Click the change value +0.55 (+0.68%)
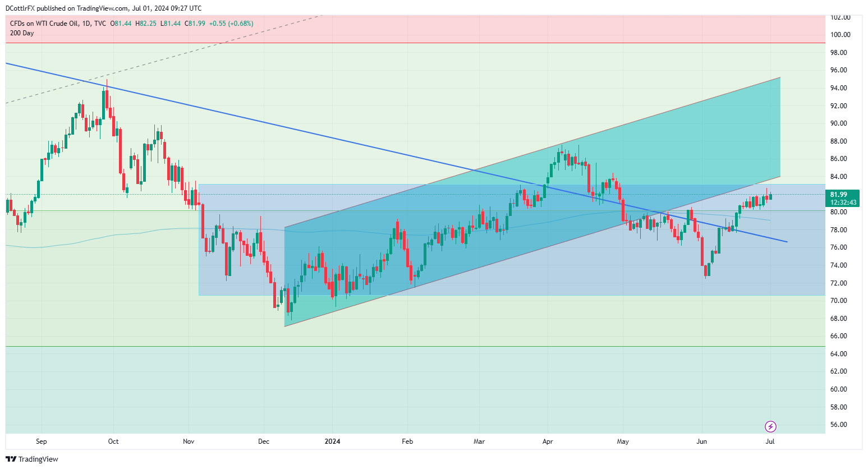The image size is (868, 469). (x=231, y=24)
